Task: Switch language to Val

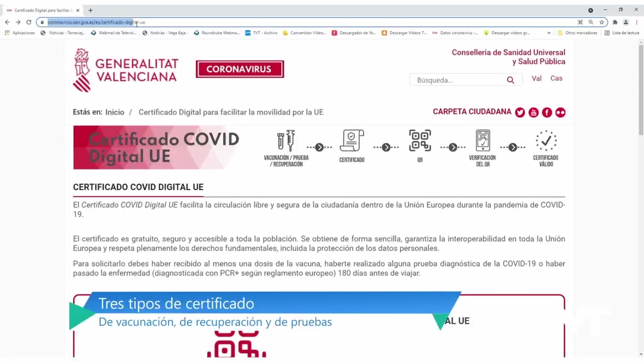Action: [537, 78]
